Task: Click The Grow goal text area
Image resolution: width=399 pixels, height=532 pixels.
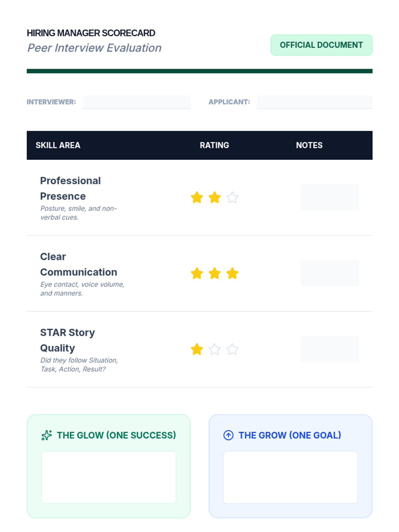Action: pyautogui.click(x=291, y=477)
